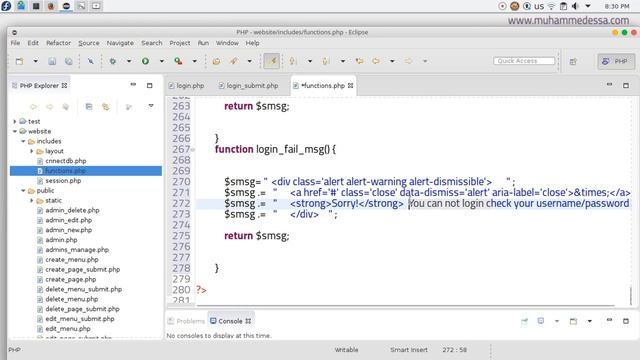Select the PHP perspective button
The width and height of the screenshot is (640, 360).
click(616, 61)
